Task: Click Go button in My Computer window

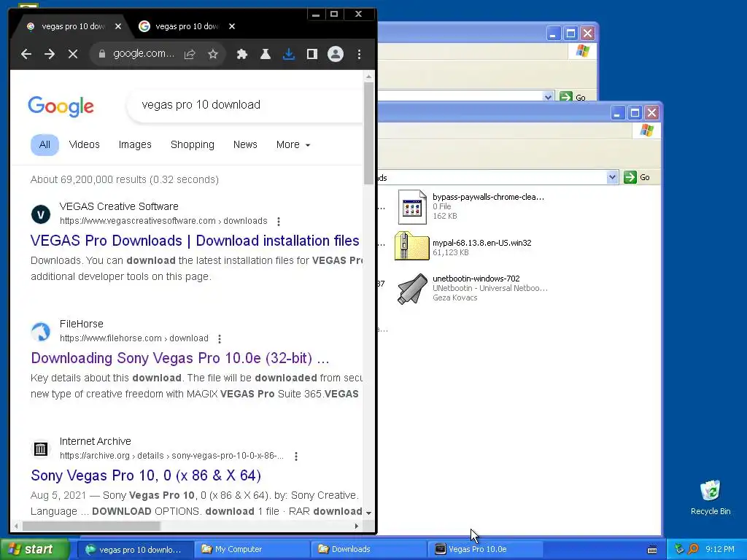Action: (572, 97)
